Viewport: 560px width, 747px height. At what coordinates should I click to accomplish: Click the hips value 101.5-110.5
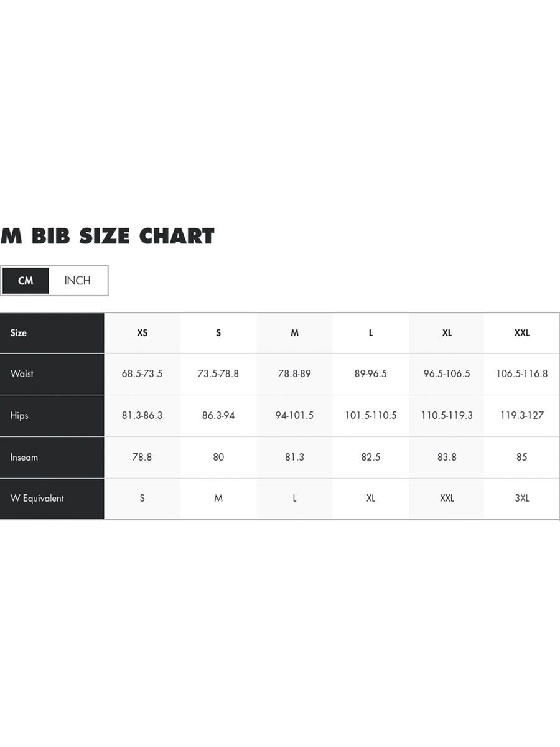coord(370,416)
